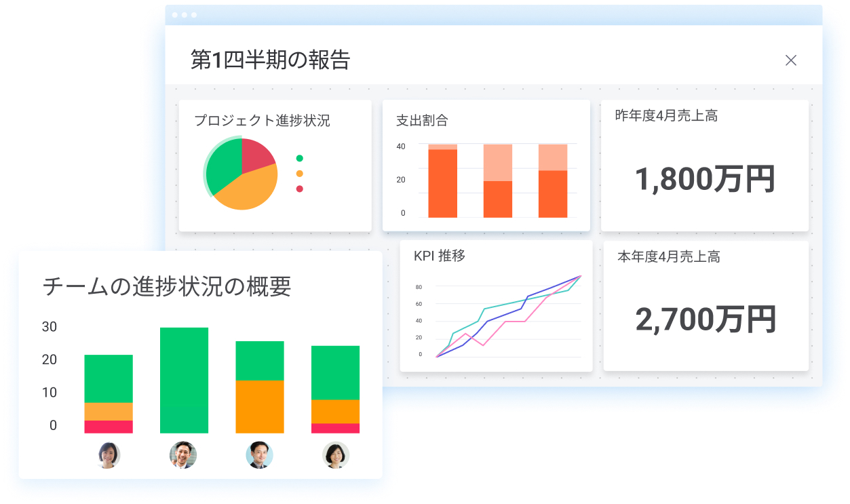Click the fourth team member's avatar with glasses
The image size is (850, 504).
335,455
